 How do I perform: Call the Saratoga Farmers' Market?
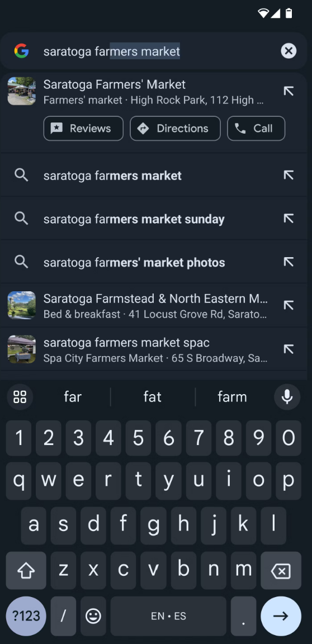[x=256, y=129]
